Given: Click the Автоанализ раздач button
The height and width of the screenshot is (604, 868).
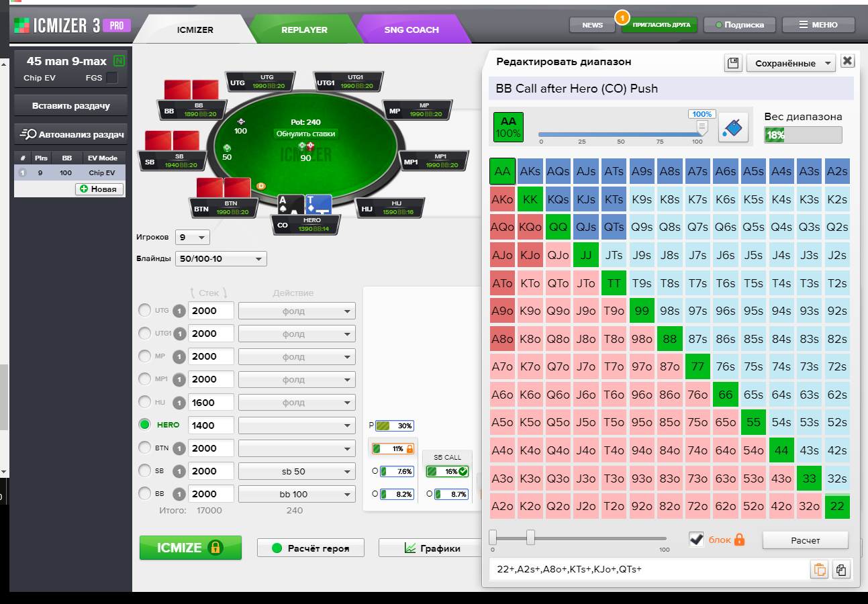Looking at the screenshot, I should point(71,134).
